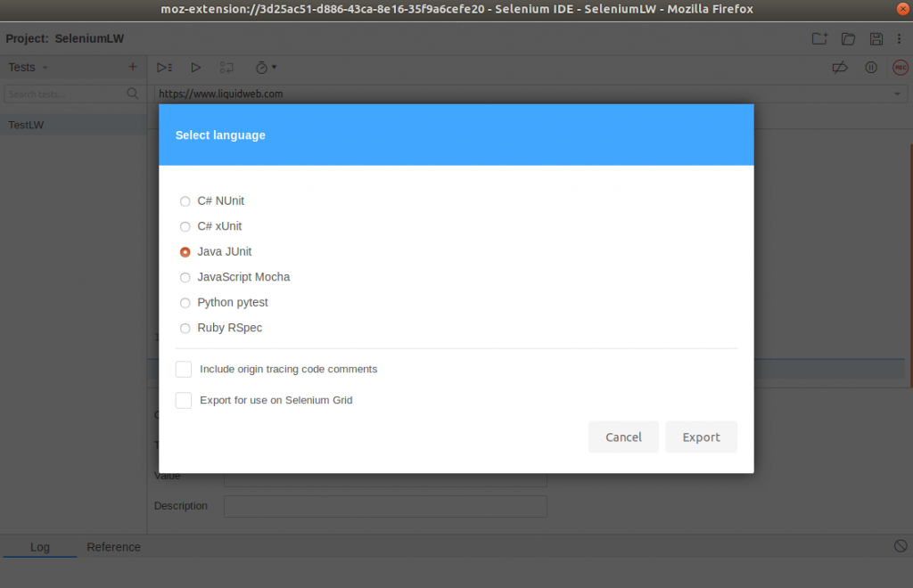This screenshot has width=913, height=588.
Task: Enable origin tracing code comments
Action: [x=183, y=369]
